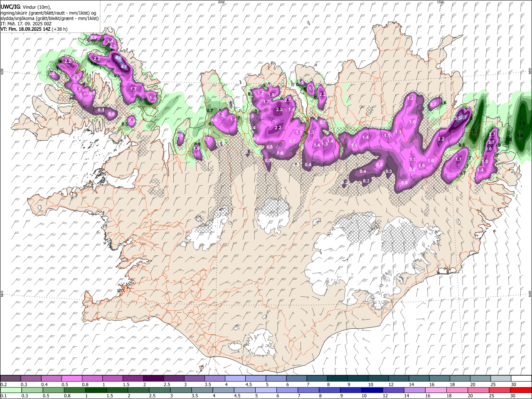
Task: Select the dark mauve 0.2 swatch, upper legend
Action: point(10,378)
